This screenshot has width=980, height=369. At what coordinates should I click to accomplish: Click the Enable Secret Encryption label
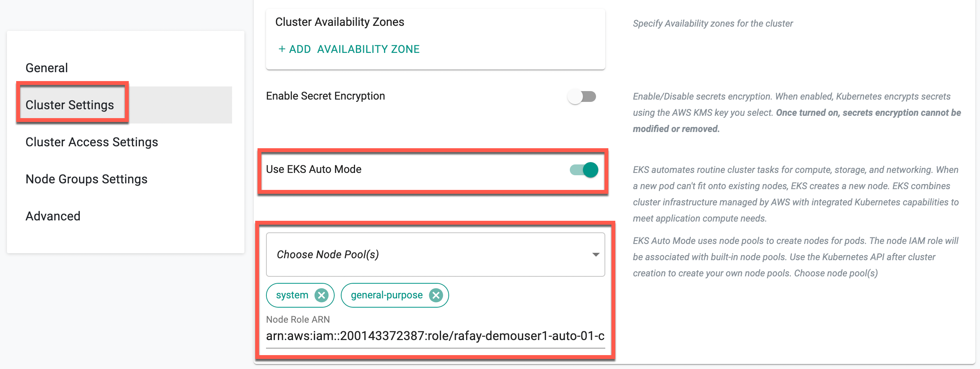click(325, 96)
